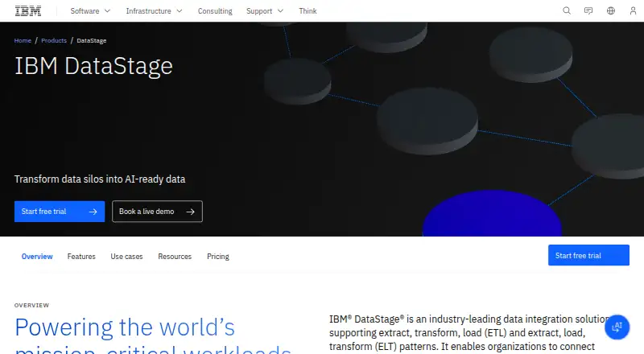
Task: Expand the Support menu
Action: click(x=265, y=11)
